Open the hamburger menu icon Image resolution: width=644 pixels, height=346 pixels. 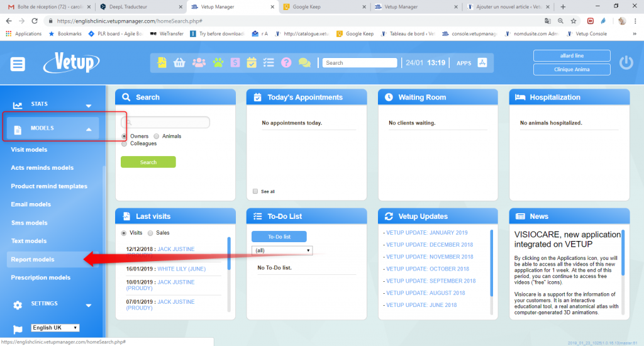pyautogui.click(x=18, y=64)
